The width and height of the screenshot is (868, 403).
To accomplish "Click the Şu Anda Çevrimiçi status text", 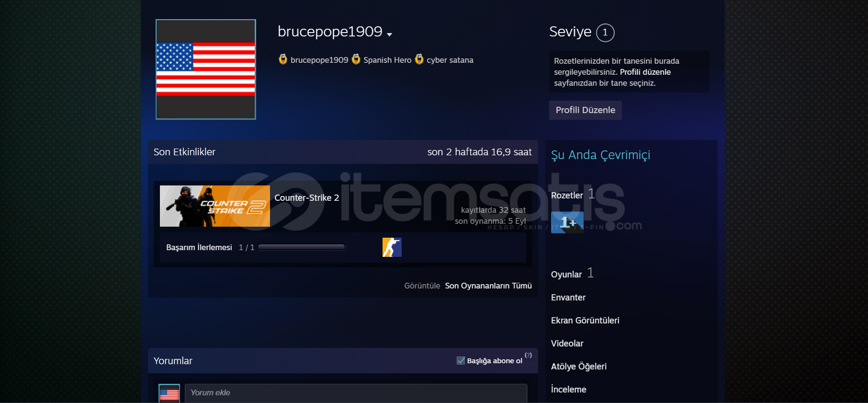I will 600,155.
